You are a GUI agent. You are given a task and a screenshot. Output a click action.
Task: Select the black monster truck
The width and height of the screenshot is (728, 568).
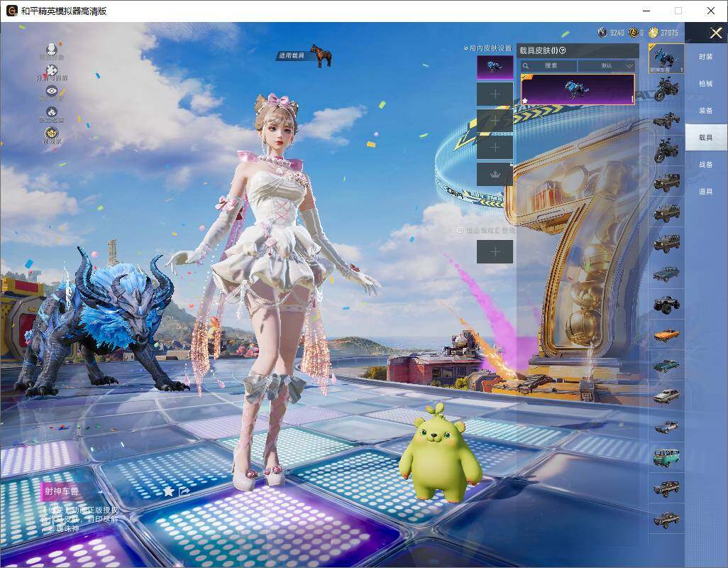[666, 304]
